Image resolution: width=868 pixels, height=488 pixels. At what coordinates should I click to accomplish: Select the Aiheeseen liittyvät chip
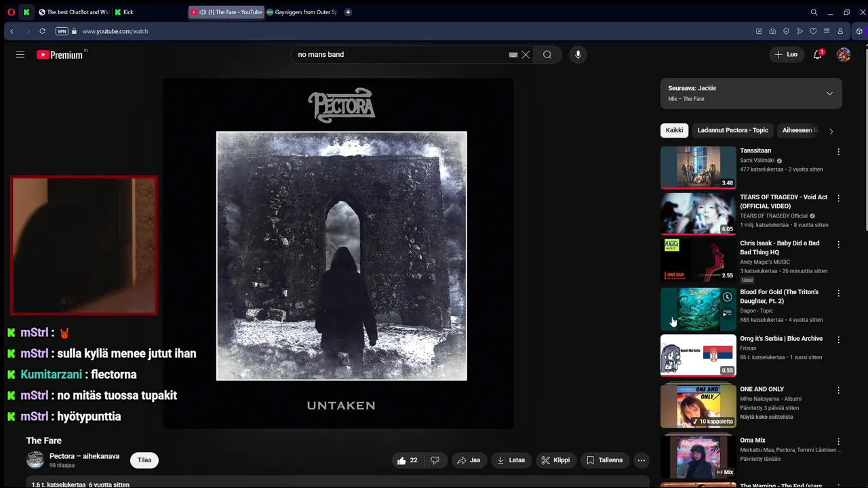tap(800, 130)
